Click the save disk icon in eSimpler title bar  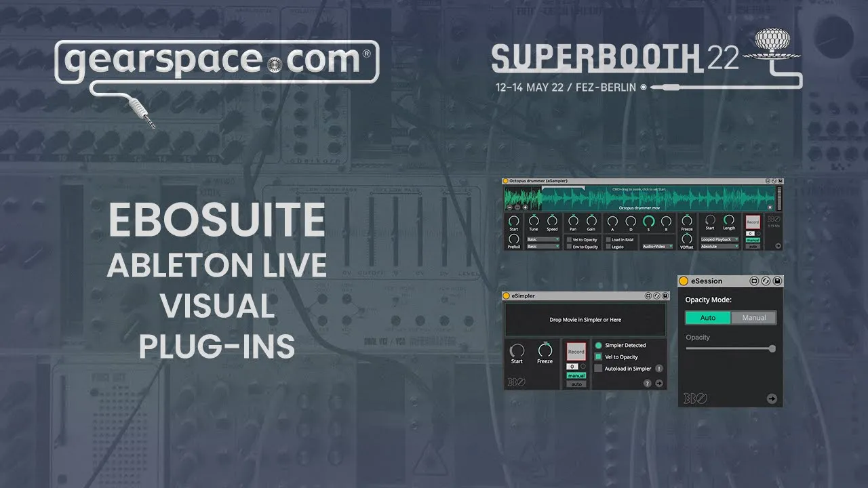[x=665, y=296]
